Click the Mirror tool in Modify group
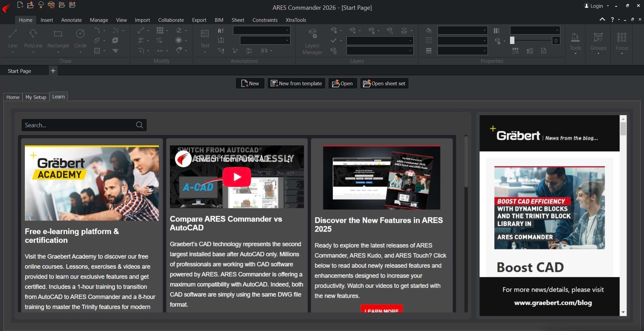The height and width of the screenshot is (331, 644). pyautogui.click(x=159, y=41)
